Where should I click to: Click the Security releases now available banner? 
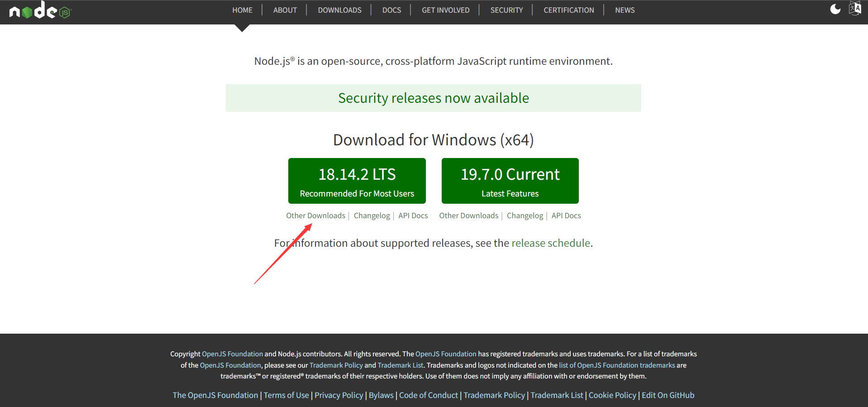(433, 98)
